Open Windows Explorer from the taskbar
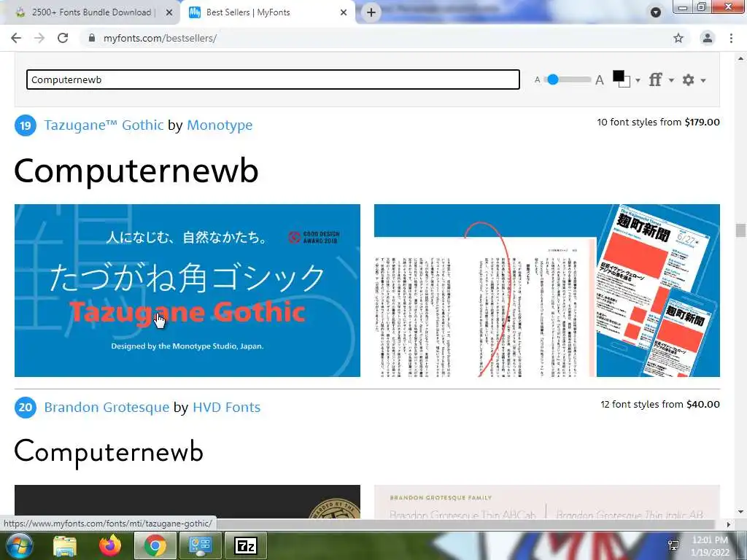Screen dimensions: 747x560 [65, 545]
